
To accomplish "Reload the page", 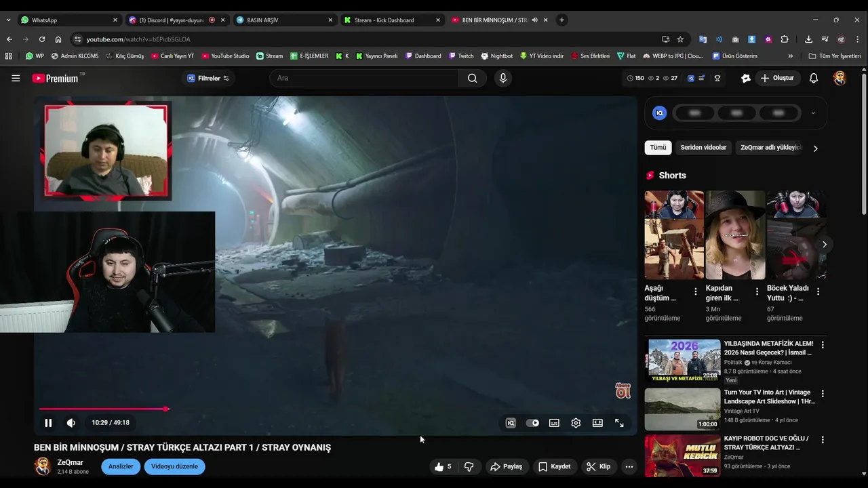I will (42, 39).
